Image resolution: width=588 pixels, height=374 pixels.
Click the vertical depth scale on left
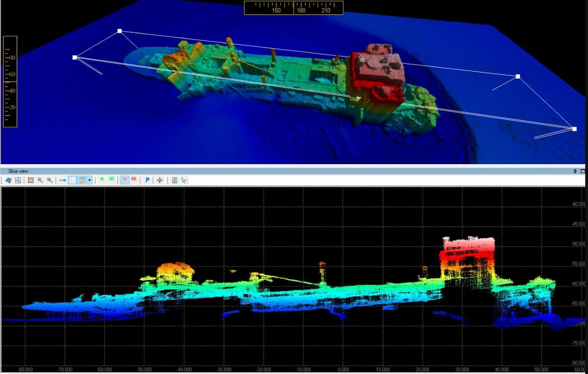point(10,81)
